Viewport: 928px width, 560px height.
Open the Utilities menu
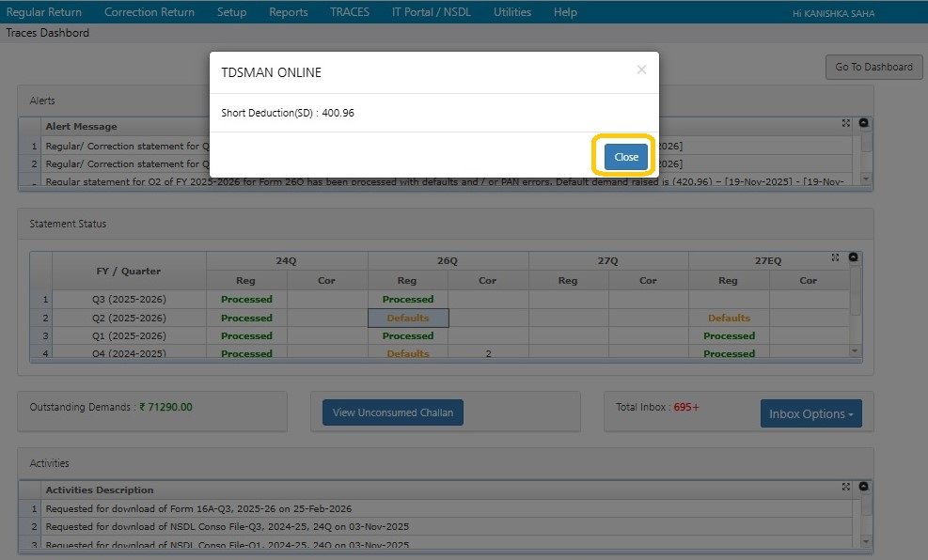(511, 11)
